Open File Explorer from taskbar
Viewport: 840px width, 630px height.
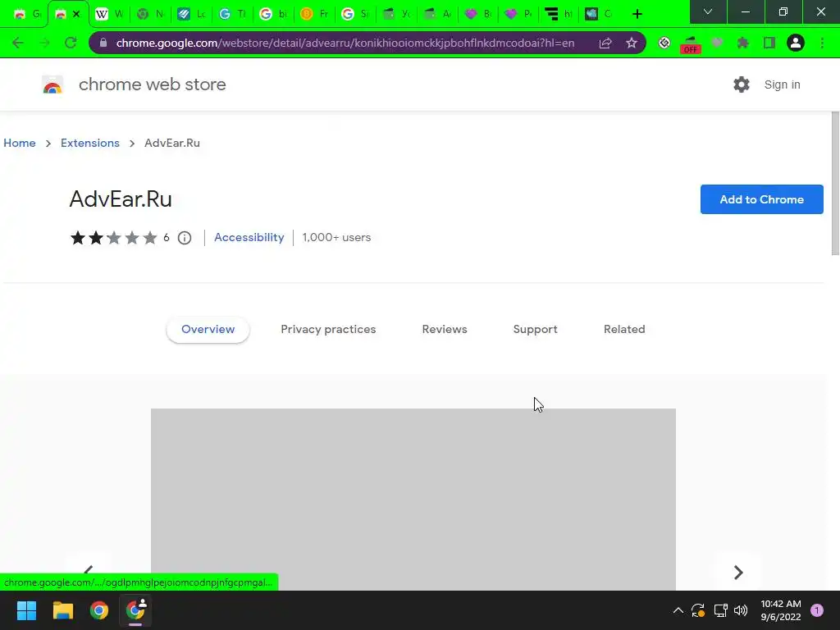coord(62,610)
